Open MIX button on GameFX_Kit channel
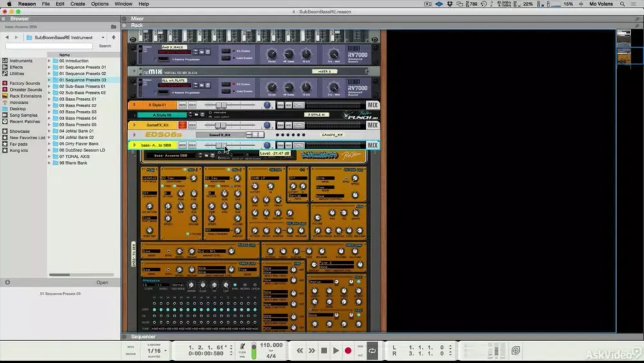This screenshot has height=363, width=644. click(x=372, y=125)
